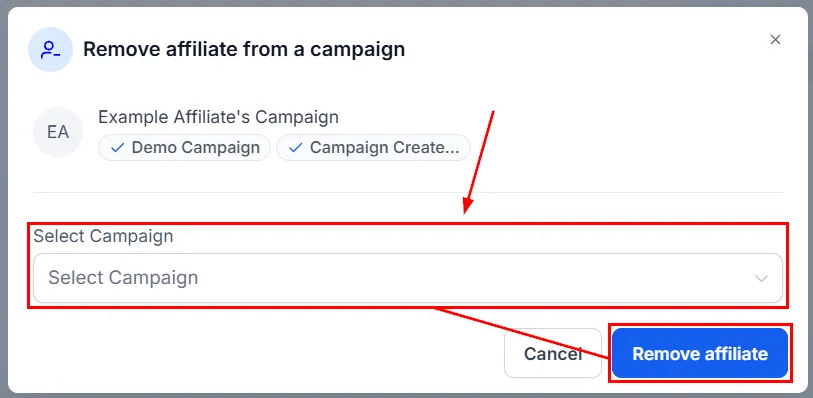Click the EA avatar circle
Screen dimensions: 813x398
tap(58, 132)
